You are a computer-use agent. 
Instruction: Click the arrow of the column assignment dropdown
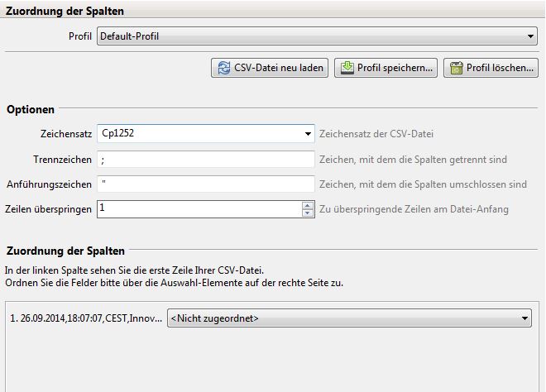(524, 318)
